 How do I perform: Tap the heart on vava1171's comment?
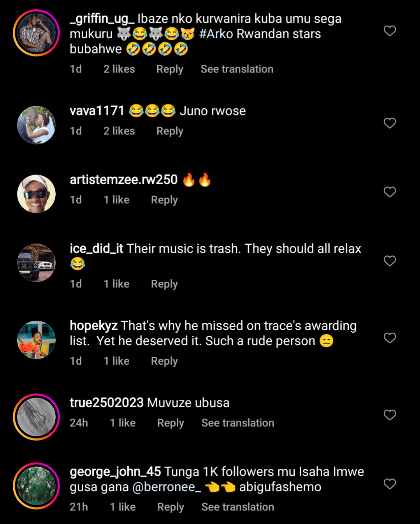pos(390,123)
